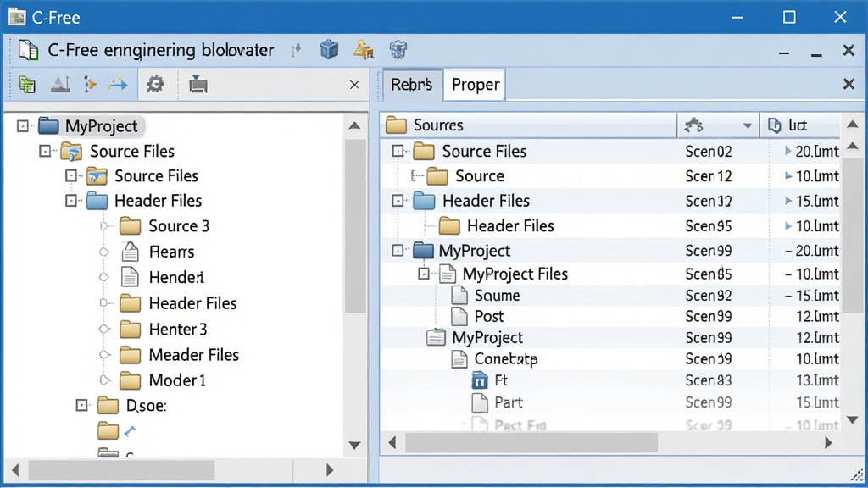Open the blue cube package icon
The height and width of the screenshot is (488, 868).
click(329, 50)
